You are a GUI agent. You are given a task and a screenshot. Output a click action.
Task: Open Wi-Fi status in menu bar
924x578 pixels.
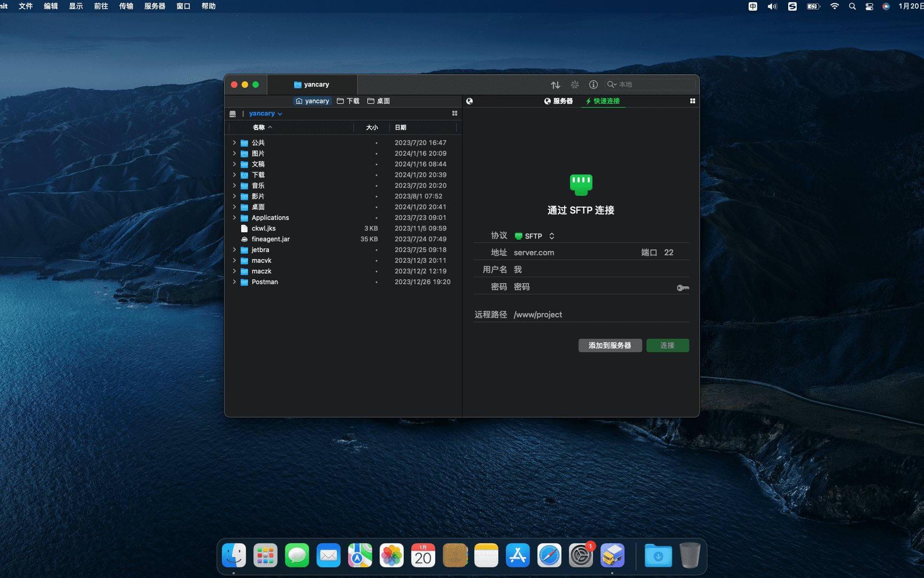pyautogui.click(x=835, y=6)
